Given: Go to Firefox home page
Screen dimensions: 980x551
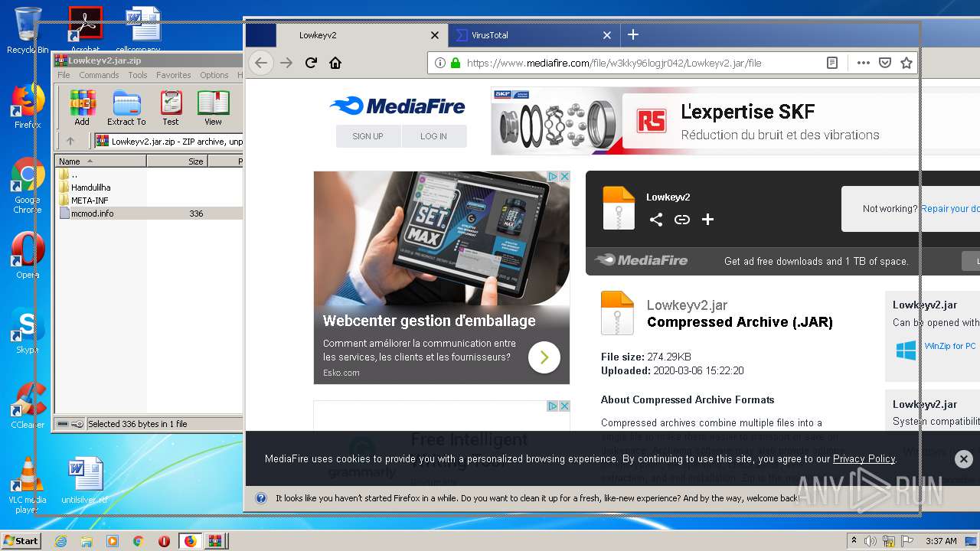Looking at the screenshot, I should [x=335, y=63].
